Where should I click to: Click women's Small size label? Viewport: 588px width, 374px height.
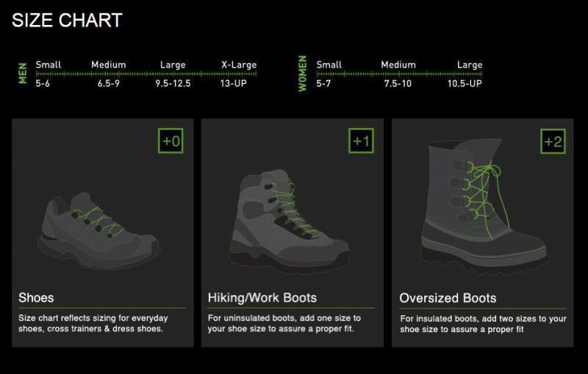point(329,65)
